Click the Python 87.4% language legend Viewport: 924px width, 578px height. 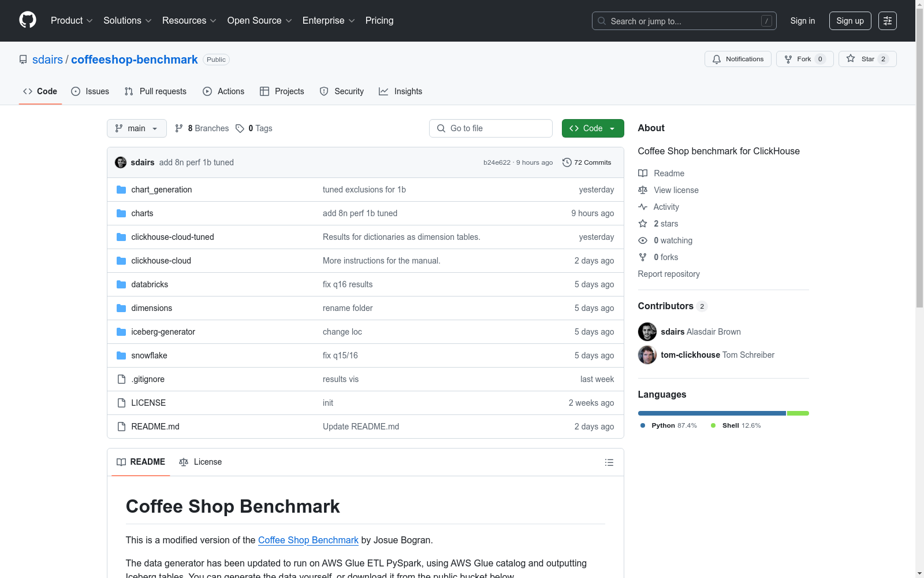tap(669, 425)
